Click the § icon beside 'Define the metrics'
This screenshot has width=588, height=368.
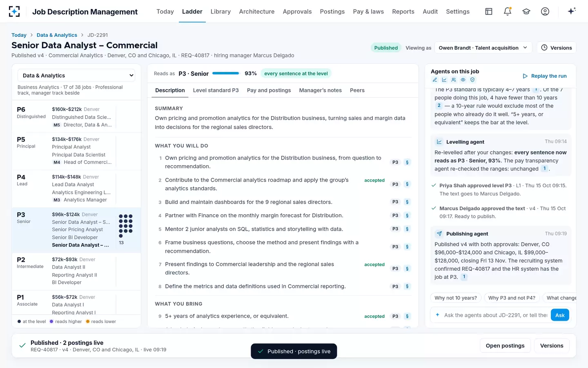click(x=407, y=287)
